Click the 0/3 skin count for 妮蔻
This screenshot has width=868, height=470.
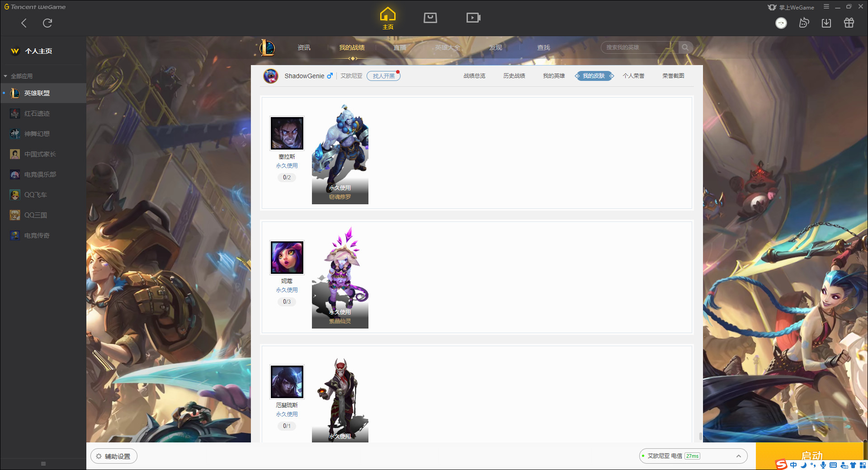[287, 302]
